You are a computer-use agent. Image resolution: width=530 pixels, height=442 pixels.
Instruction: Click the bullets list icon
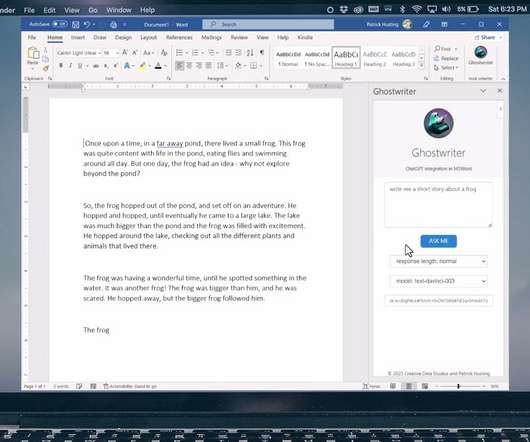(x=179, y=53)
